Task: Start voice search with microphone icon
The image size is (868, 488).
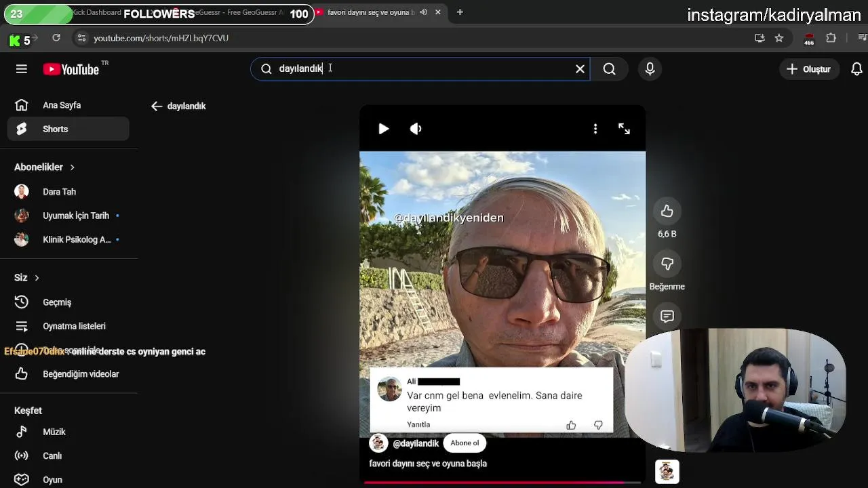Action: 650,68
